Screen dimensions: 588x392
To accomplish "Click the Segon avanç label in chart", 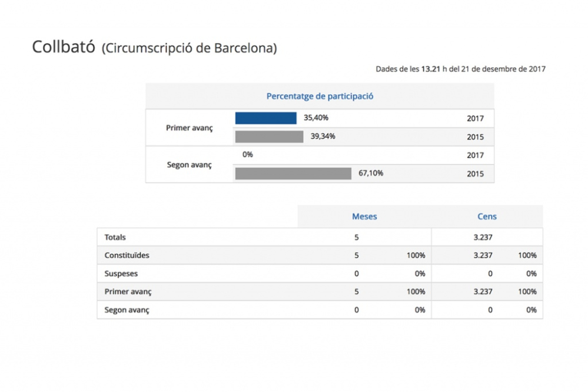I will coord(190,165).
